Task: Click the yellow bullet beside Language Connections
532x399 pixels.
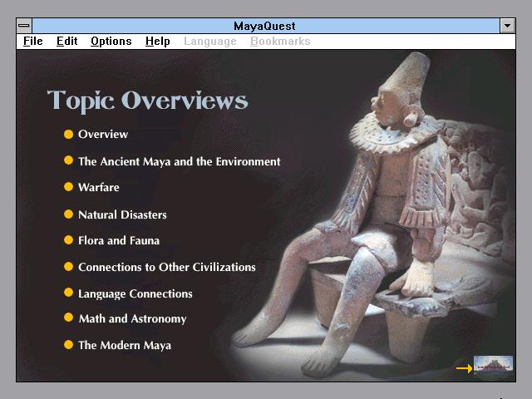Action: (x=68, y=292)
